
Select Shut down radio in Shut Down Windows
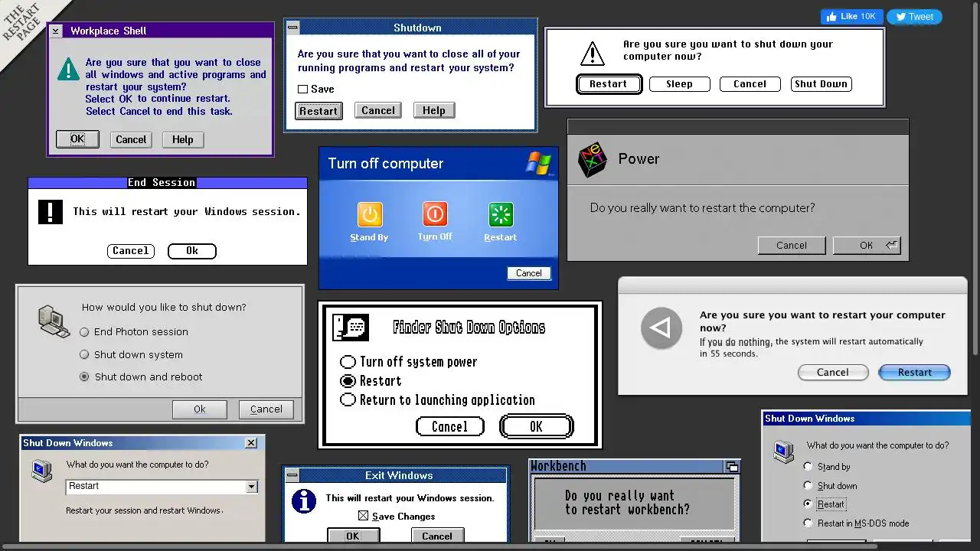point(808,485)
